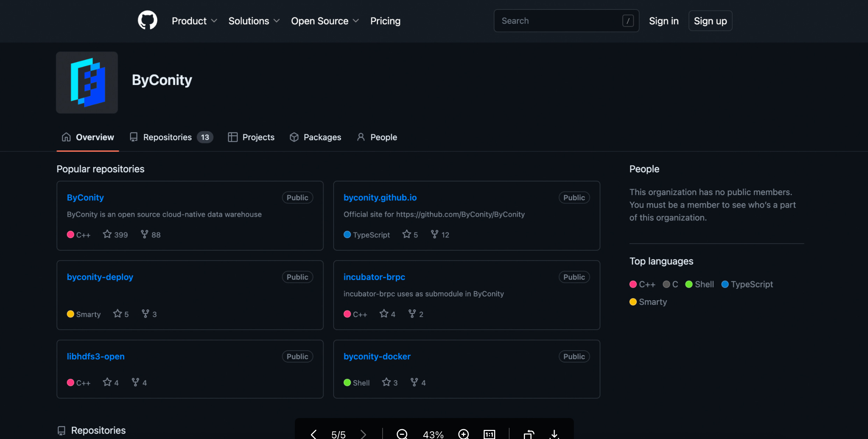Click the slash shortcut key icon in search
This screenshot has width=868, height=439.
pyautogui.click(x=628, y=21)
